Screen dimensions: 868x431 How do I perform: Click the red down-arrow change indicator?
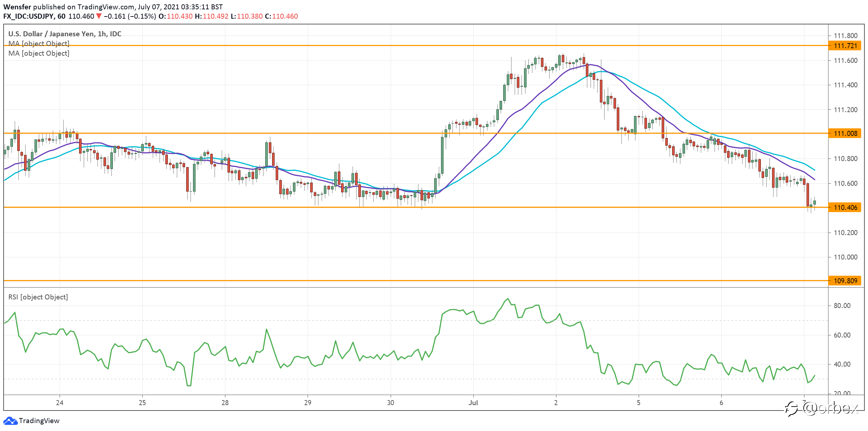(99, 16)
